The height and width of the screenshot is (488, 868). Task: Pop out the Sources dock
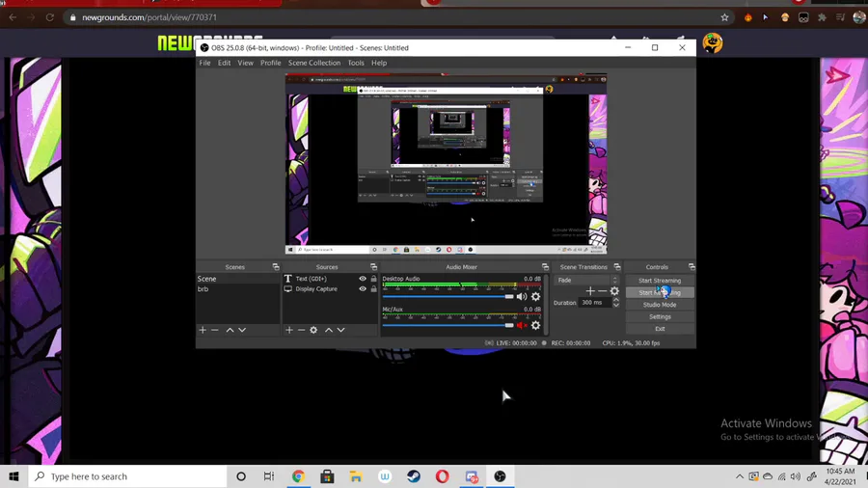pos(373,267)
